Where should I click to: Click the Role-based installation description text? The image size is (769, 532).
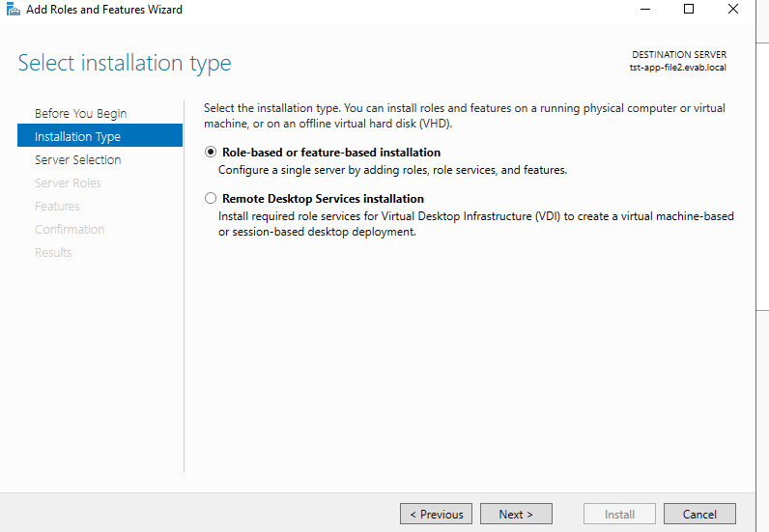click(x=392, y=170)
